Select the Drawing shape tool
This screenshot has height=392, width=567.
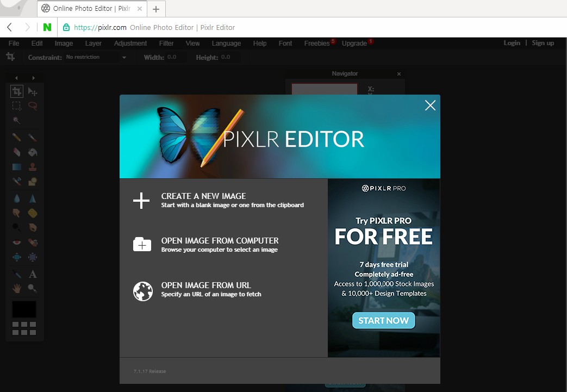(x=33, y=181)
